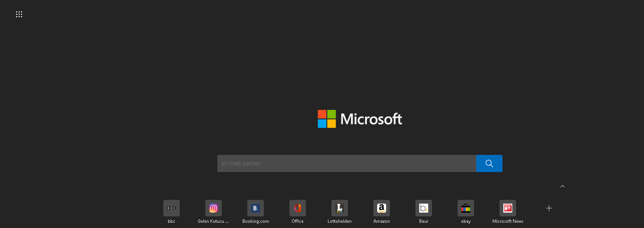The image size is (644, 228).
Task: Click the blue search magnifier button
Action: pyautogui.click(x=489, y=163)
